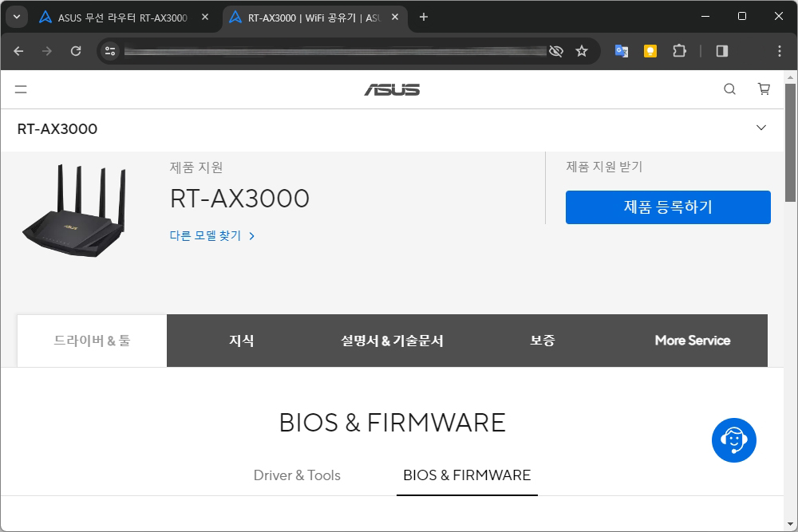Viewport: 798px width, 532px height.
Task: Open the support chat agent bubble
Action: point(734,440)
